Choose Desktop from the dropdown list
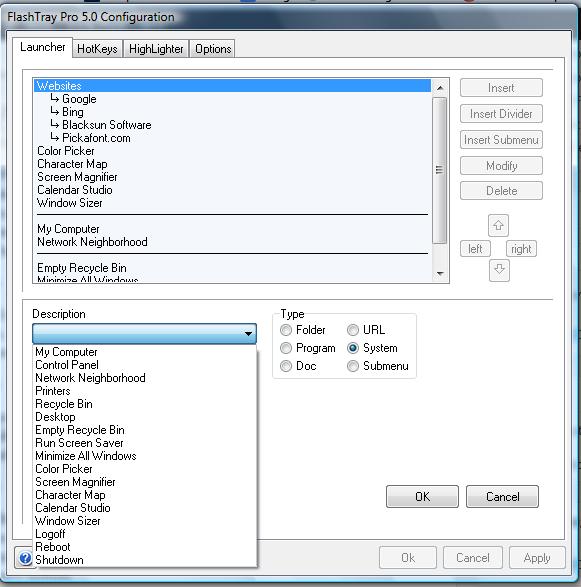581x587 pixels. point(145,417)
